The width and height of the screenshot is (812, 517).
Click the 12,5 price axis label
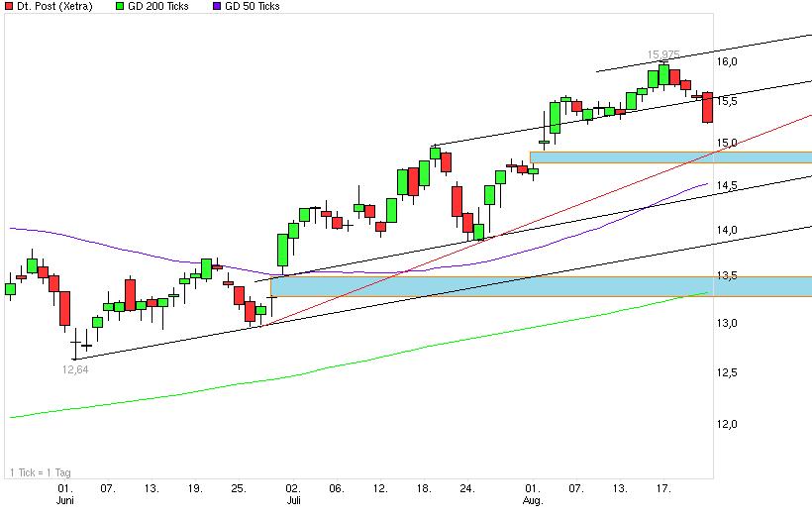[727, 372]
